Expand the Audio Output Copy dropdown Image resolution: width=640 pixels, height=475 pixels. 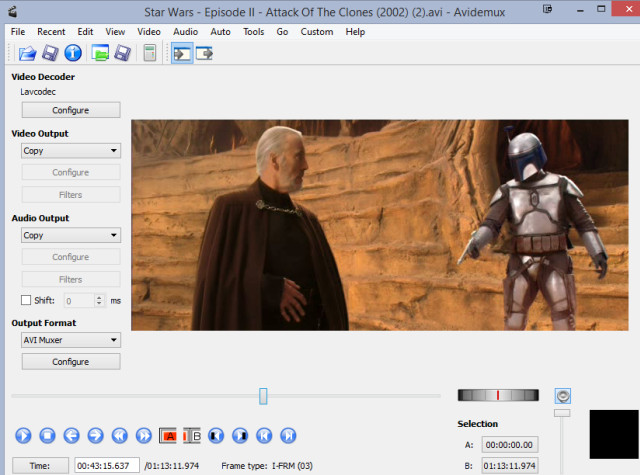70,236
